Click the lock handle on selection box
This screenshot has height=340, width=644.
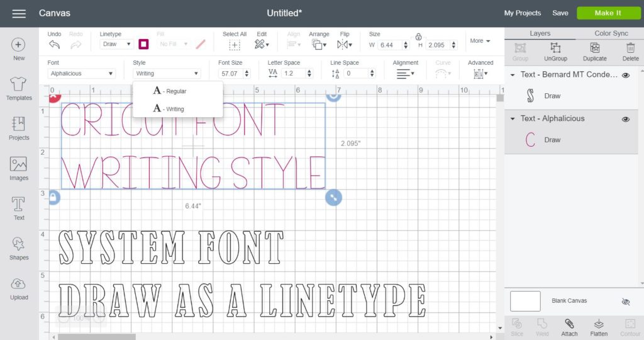click(54, 197)
